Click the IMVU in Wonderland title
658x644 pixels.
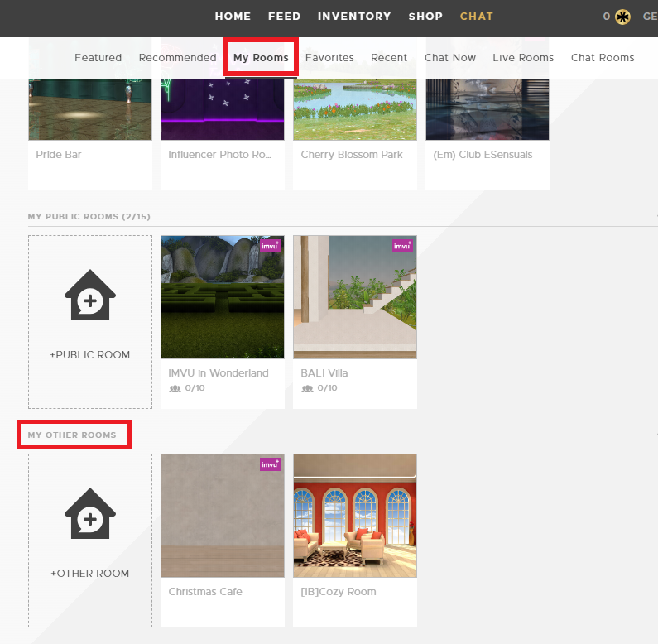(x=219, y=372)
